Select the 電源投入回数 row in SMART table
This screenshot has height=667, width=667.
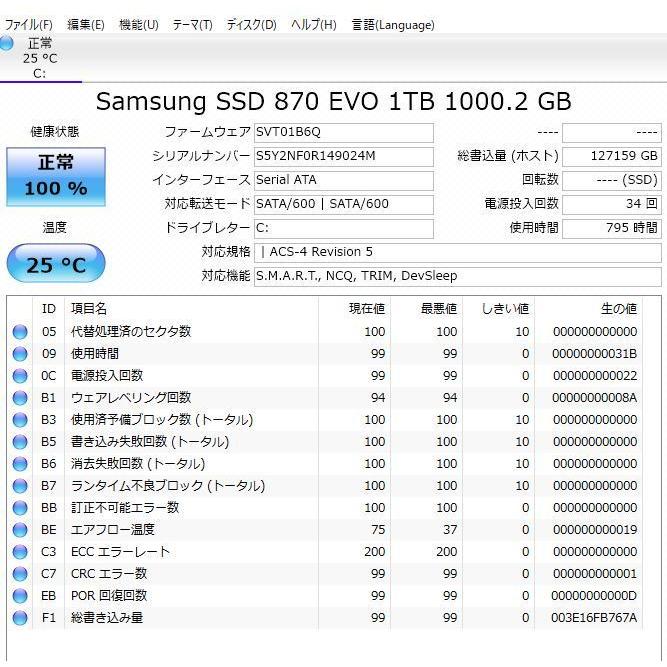pos(325,376)
